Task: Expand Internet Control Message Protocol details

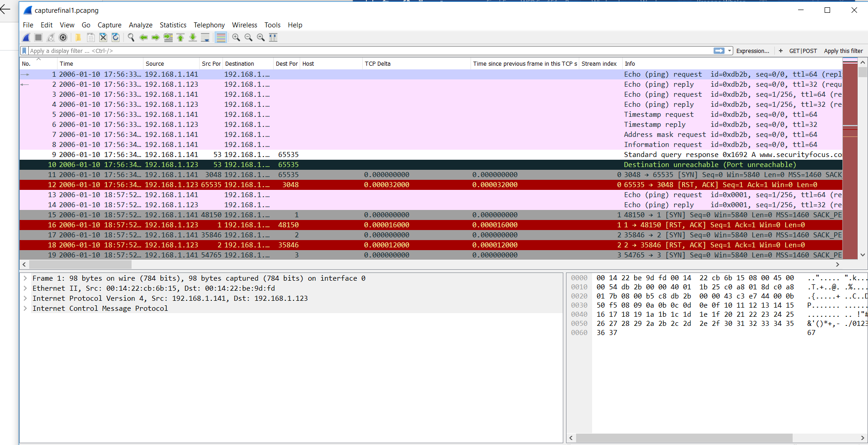Action: click(x=25, y=309)
